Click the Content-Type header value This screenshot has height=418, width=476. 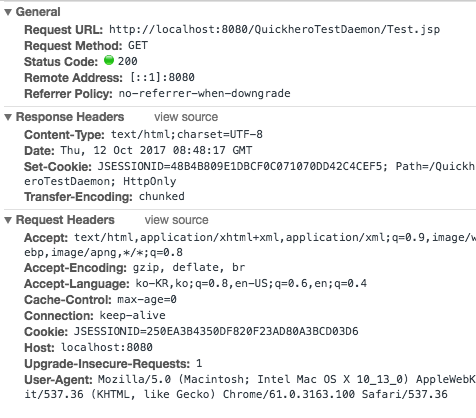tap(187, 134)
